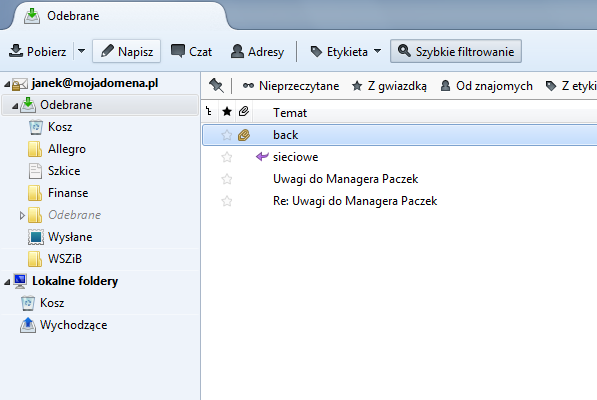597x400 pixels.
Task: Open the Czat chat window
Action: click(x=191, y=51)
